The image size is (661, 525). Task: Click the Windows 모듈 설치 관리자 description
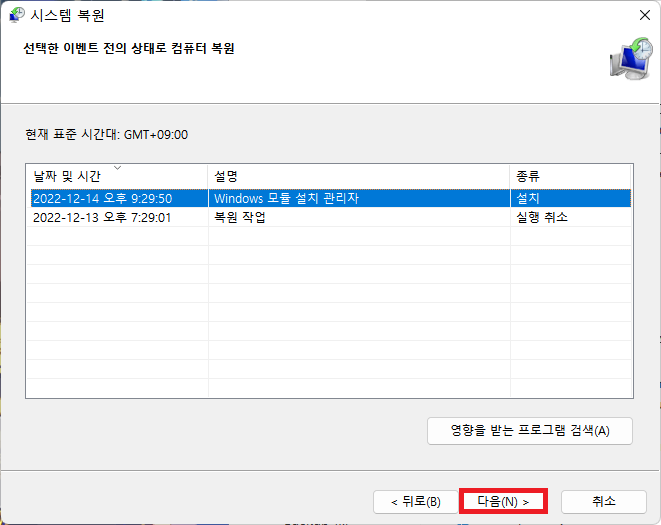(286, 198)
